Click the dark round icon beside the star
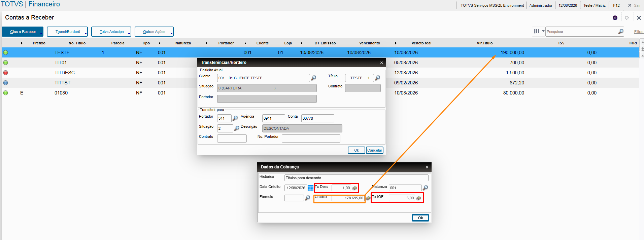Viewport: 644px width, 240px height. [615, 18]
